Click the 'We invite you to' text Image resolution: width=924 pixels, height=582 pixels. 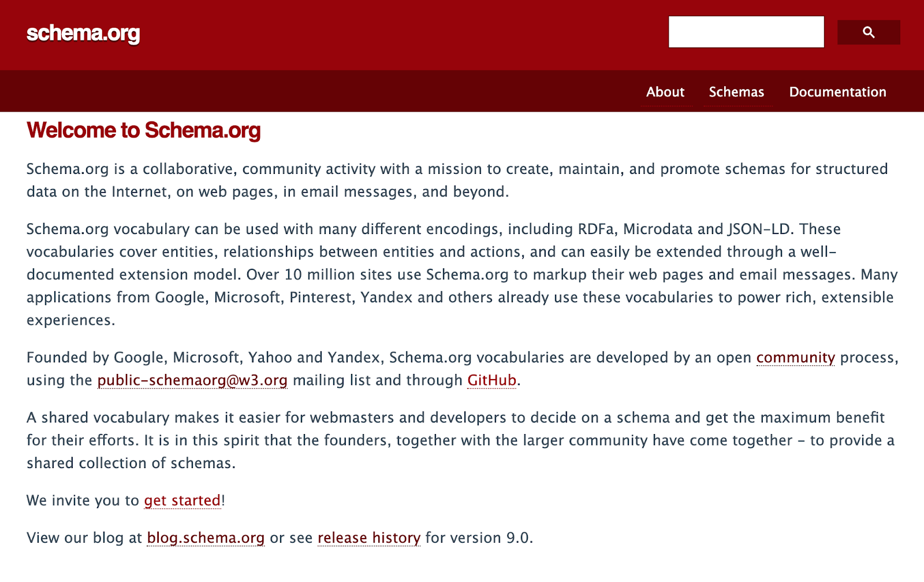[x=83, y=501]
